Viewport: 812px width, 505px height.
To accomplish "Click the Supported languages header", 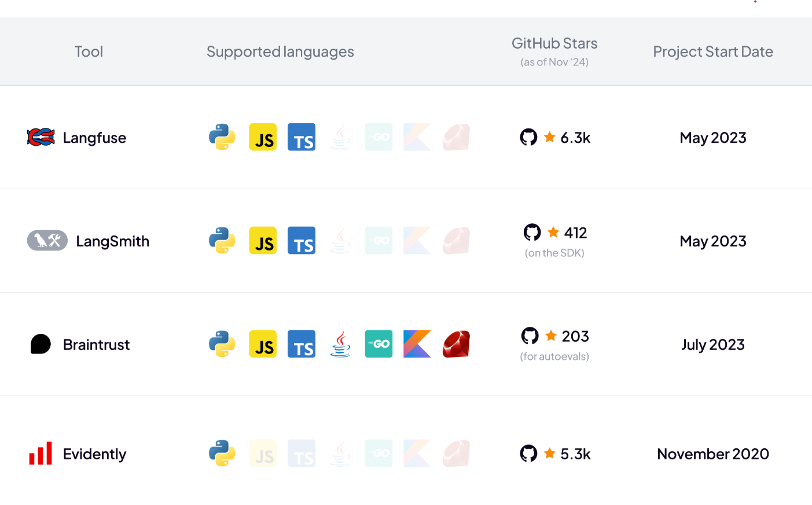I will click(x=280, y=51).
